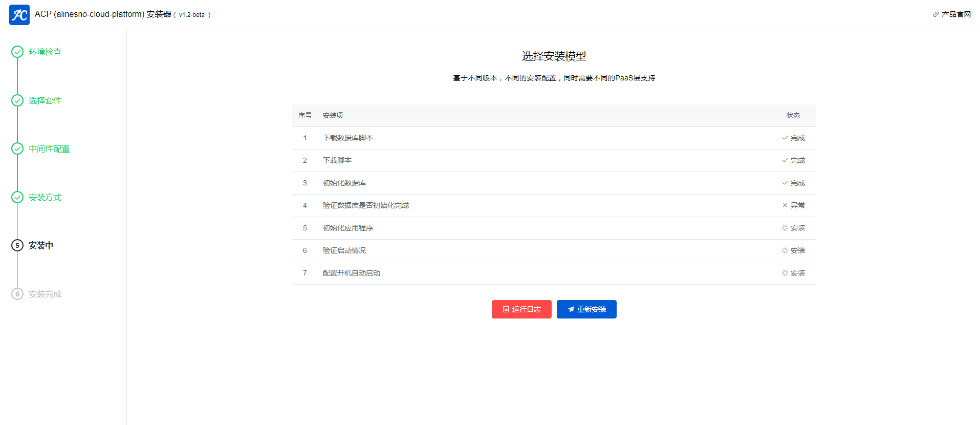
Task: Select the 验证数据库是否初始化完成 row
Action: point(365,205)
